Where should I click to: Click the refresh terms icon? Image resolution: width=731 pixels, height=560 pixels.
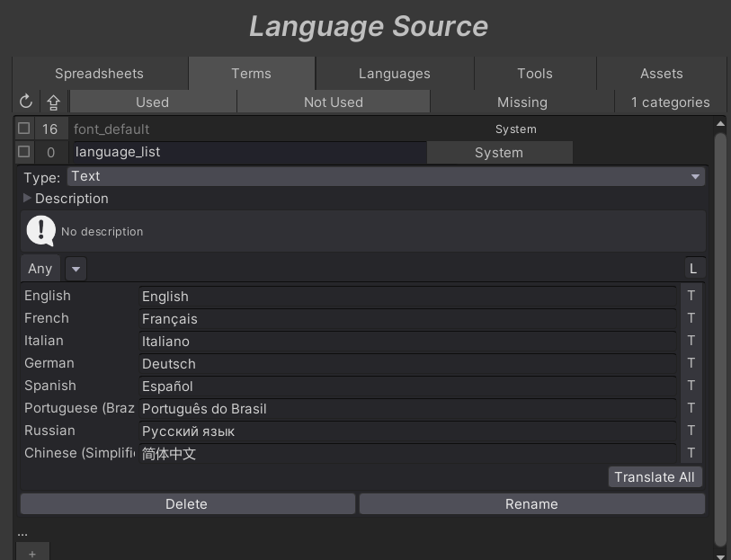point(26,102)
